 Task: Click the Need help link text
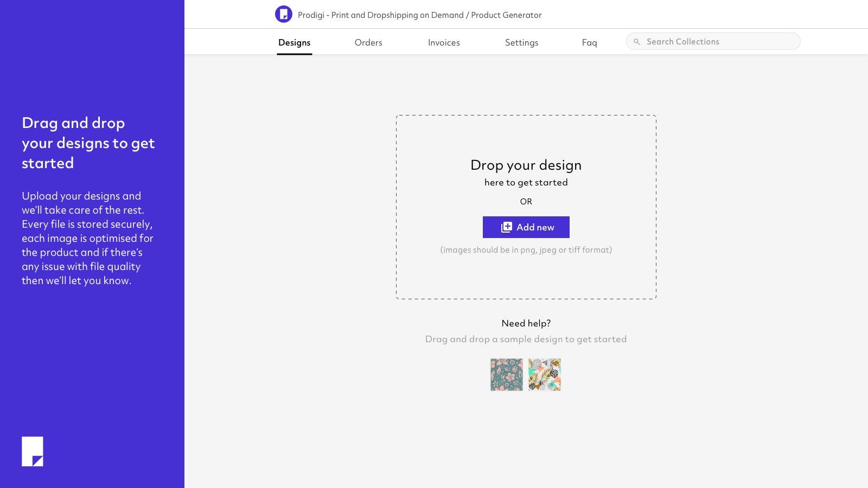[526, 323]
